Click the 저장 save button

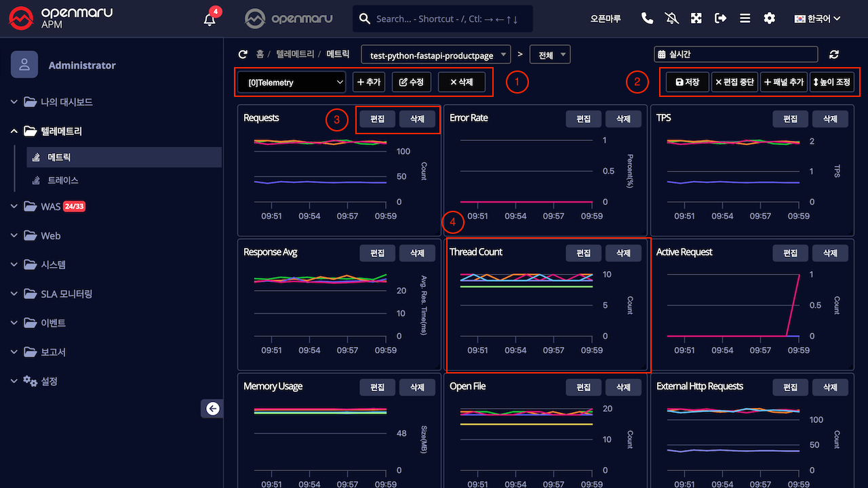click(x=687, y=83)
